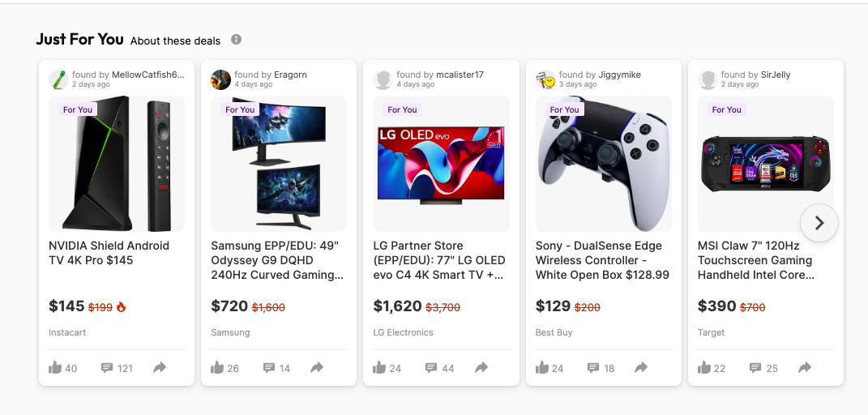Share the Samsung Odyssey G9 monitor deal
Screen dimensions: 868x415
coord(317,368)
